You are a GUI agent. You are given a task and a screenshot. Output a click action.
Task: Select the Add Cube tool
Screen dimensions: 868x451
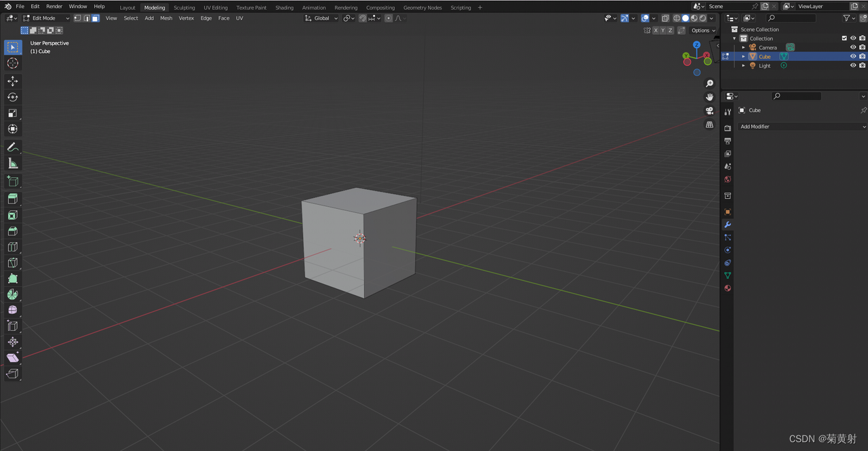pyautogui.click(x=13, y=181)
